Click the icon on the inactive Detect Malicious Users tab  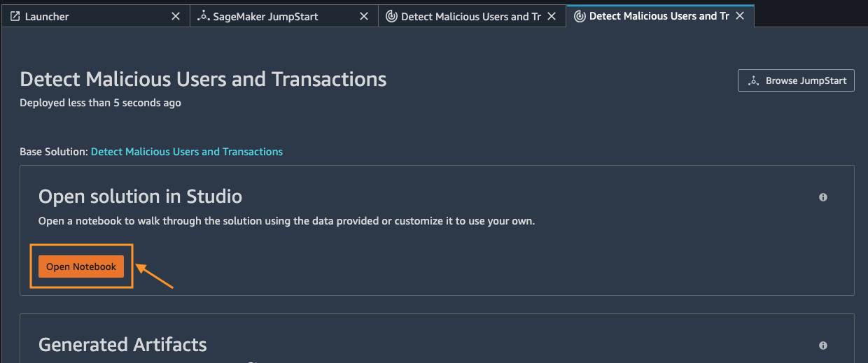tap(391, 16)
